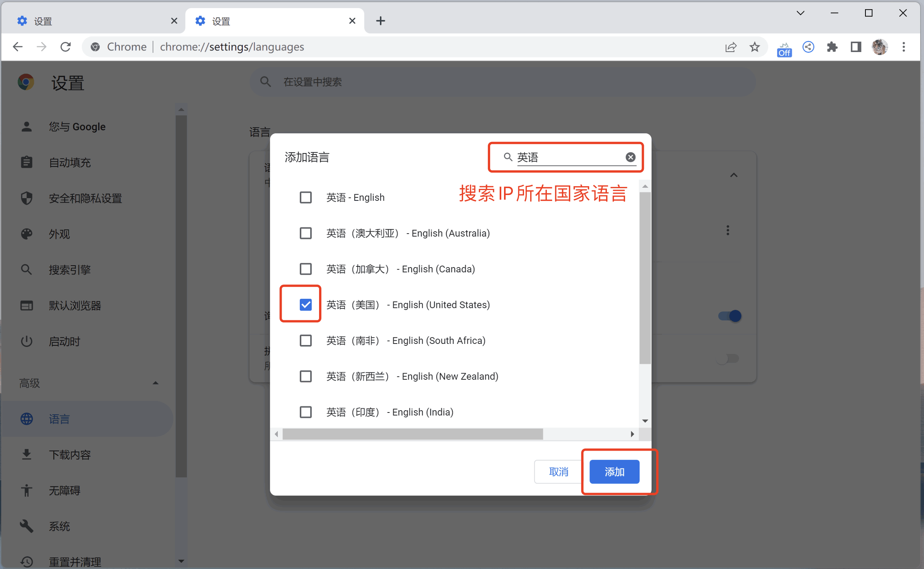924x569 pixels.
Task: Click the 添加 button
Action: click(x=614, y=471)
